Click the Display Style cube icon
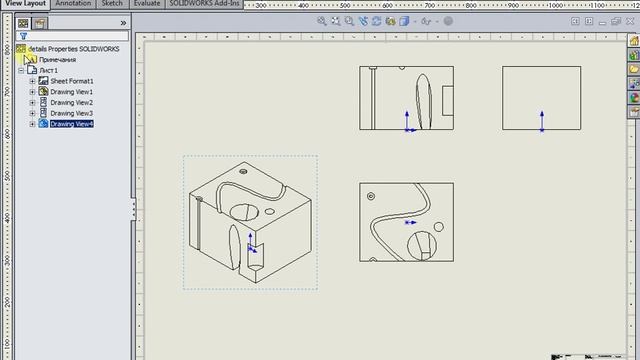The width and height of the screenshot is (640, 360). click(404, 21)
